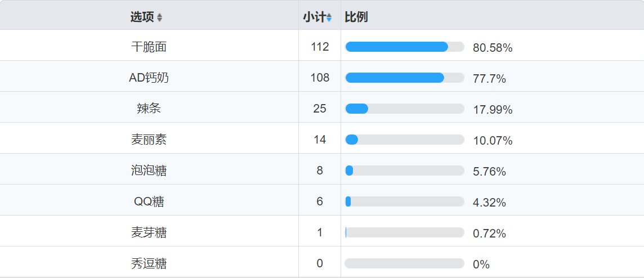Screen dimensions: 644x278
Task: Click the count 108 cell
Action: [x=320, y=78]
